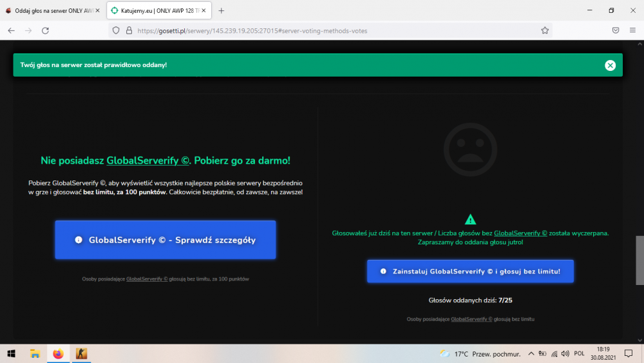Open GlobalServerify link below votes count
This screenshot has height=363, width=644.
[x=471, y=319]
